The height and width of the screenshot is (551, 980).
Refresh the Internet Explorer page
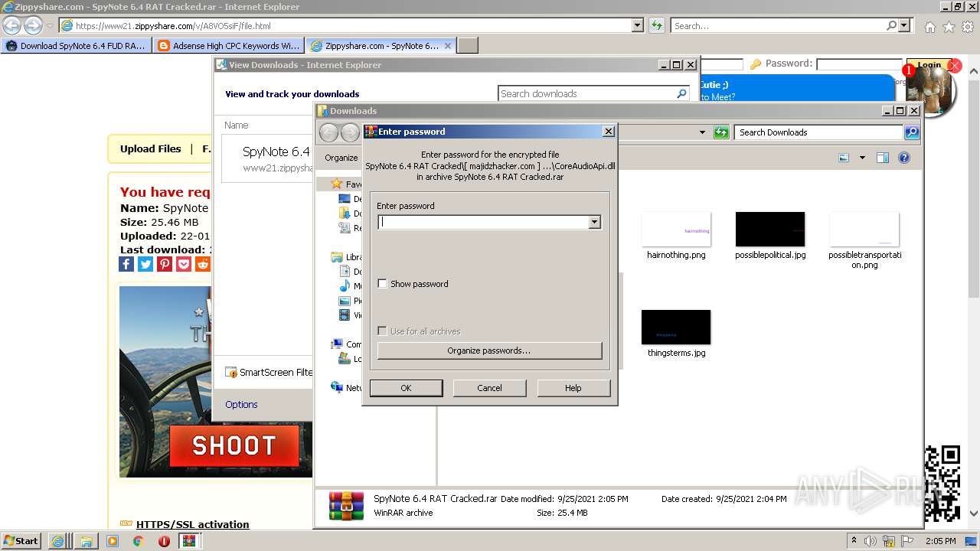tap(656, 25)
